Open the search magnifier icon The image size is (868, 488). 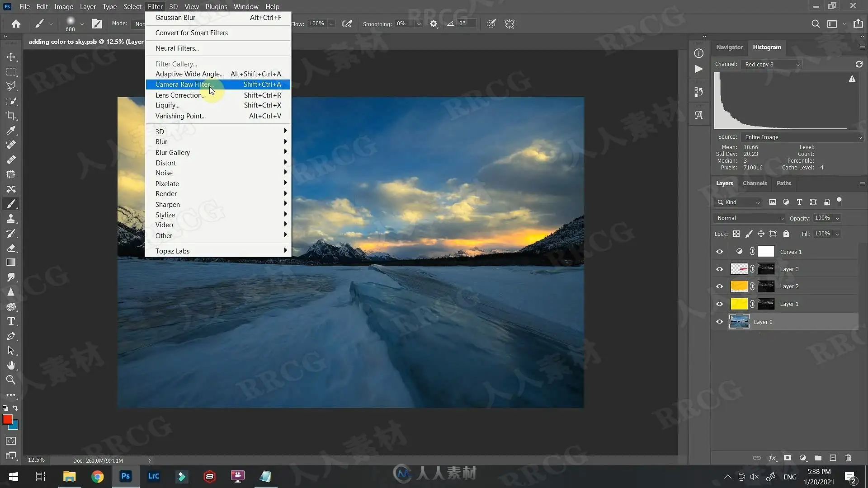point(816,24)
